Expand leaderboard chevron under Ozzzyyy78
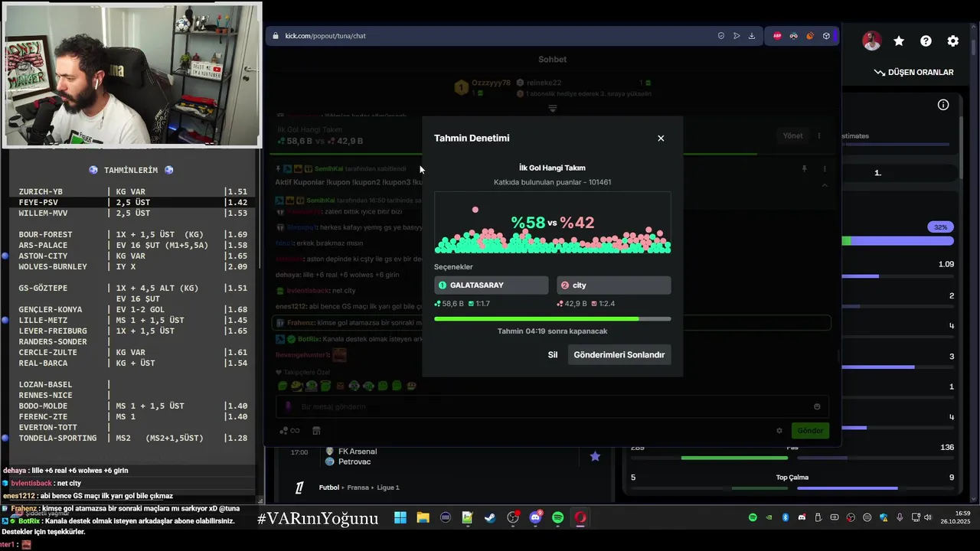This screenshot has height=551, width=980. (553, 109)
